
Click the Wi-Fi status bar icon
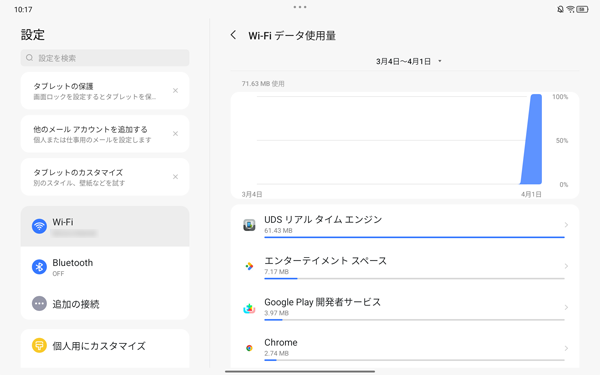570,9
